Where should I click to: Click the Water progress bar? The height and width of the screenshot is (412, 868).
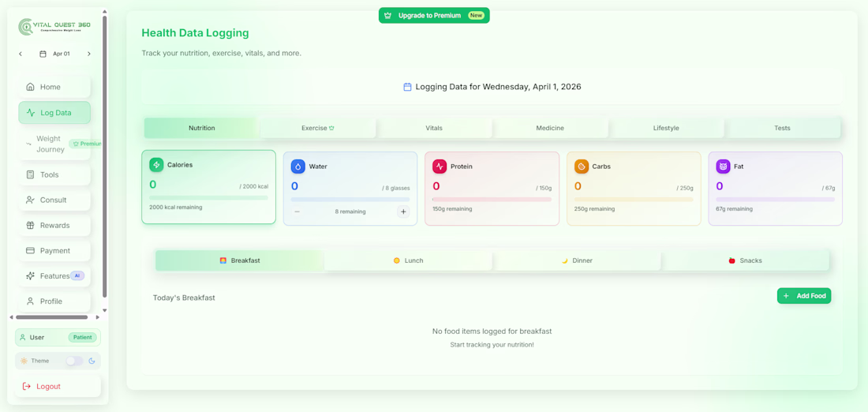[350, 200]
